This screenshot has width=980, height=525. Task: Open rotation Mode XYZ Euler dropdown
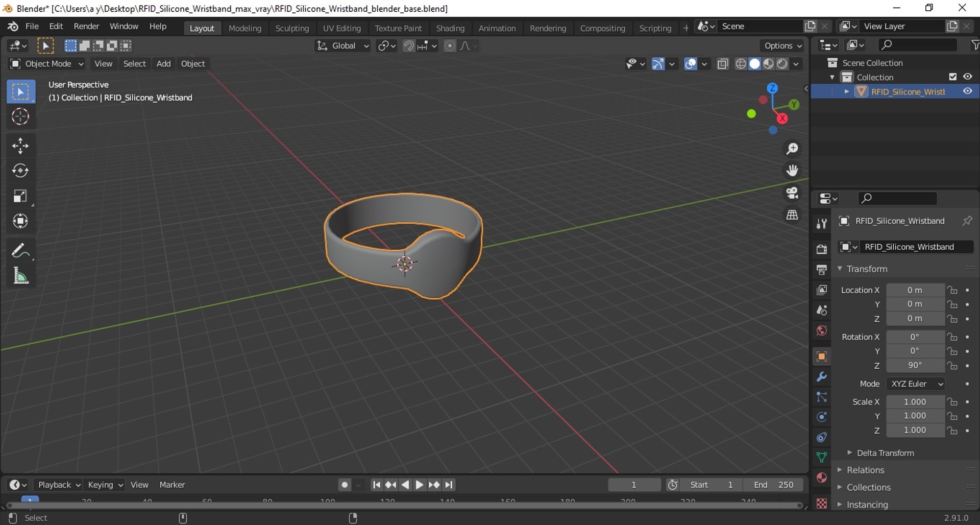pyautogui.click(x=916, y=384)
